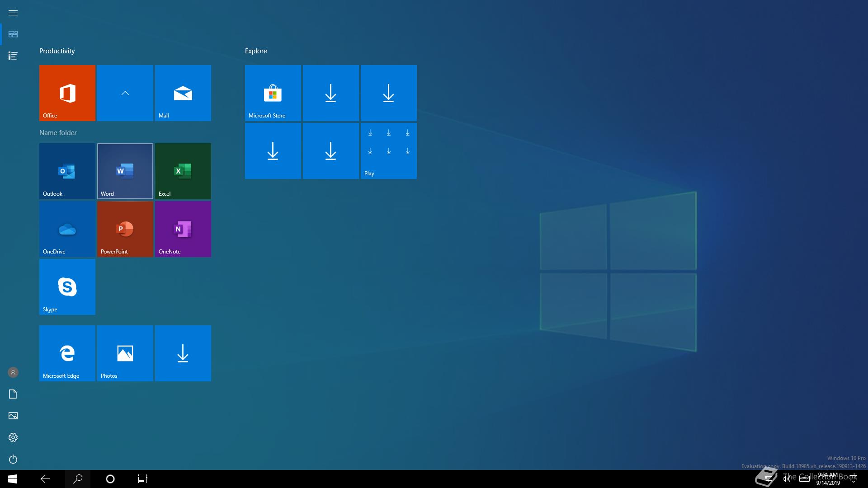This screenshot has height=488, width=868.
Task: Expand the hamburger menu
Action: click(13, 13)
